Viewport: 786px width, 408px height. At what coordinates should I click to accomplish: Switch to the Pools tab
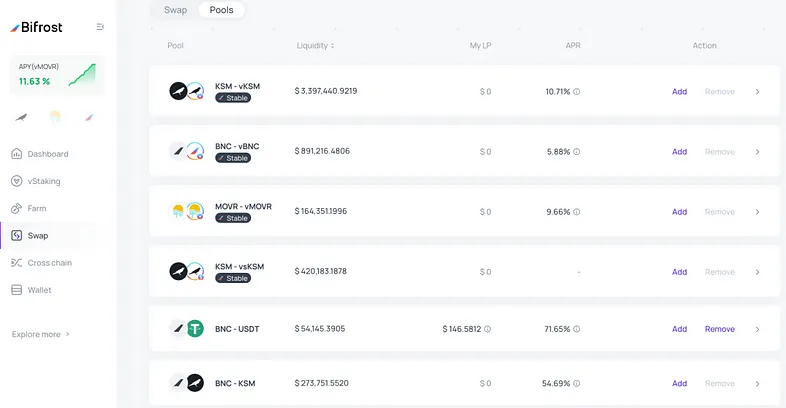[222, 10]
